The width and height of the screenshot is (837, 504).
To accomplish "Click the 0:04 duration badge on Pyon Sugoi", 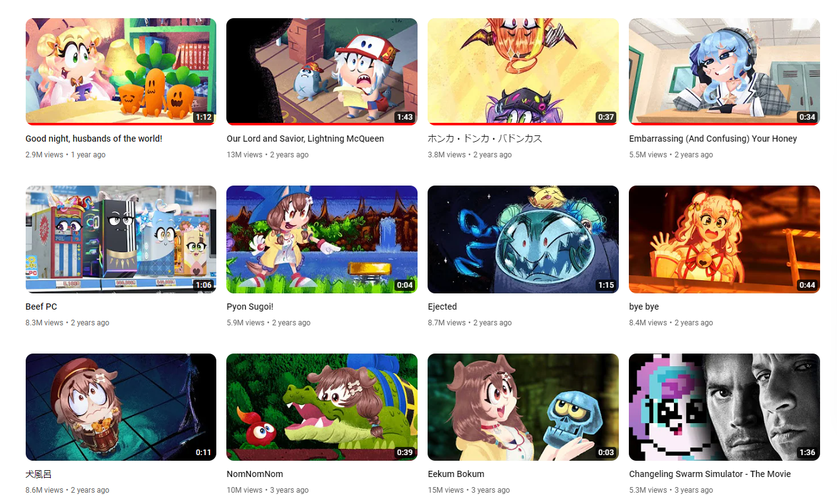I will tap(404, 285).
